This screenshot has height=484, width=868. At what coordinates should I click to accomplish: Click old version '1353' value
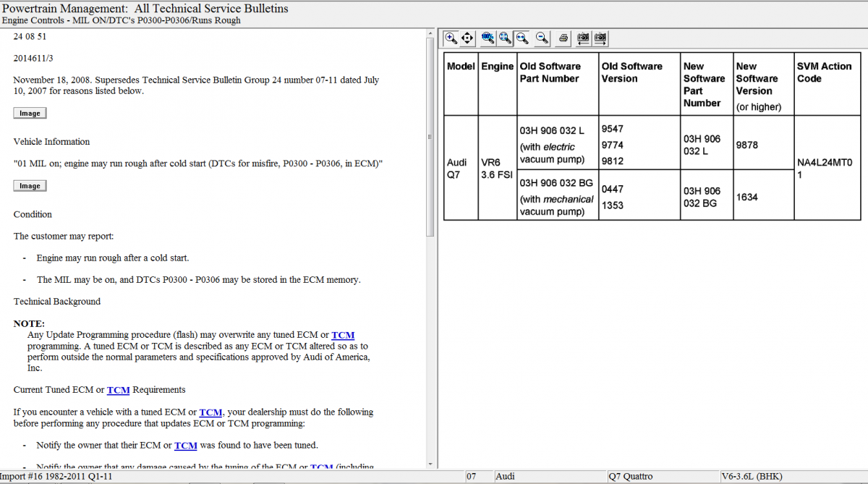[613, 205]
